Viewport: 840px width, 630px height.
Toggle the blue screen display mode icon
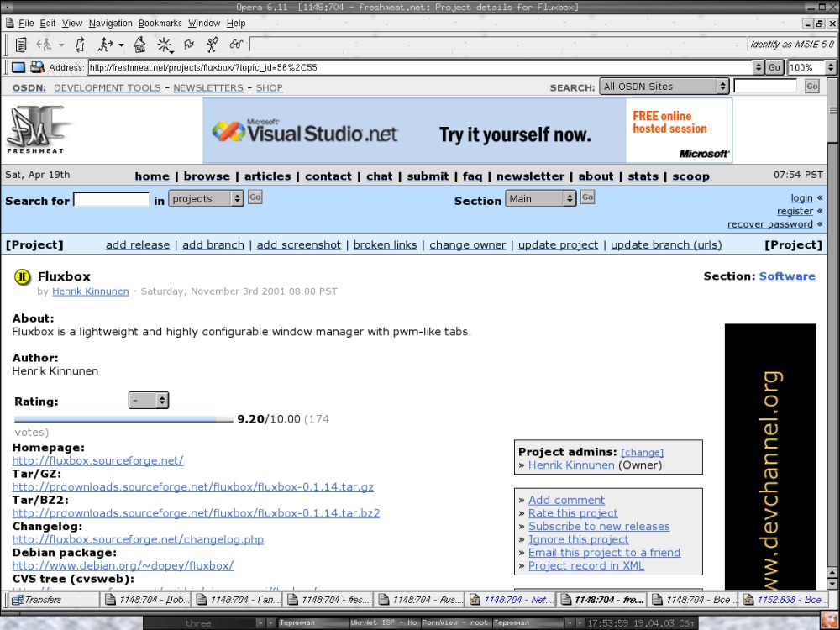click(18, 67)
